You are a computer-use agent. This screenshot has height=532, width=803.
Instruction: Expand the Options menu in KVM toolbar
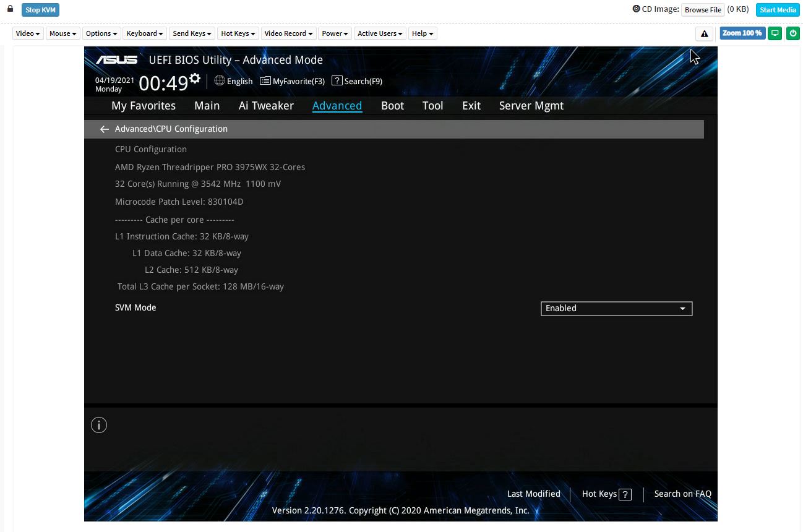click(x=101, y=33)
